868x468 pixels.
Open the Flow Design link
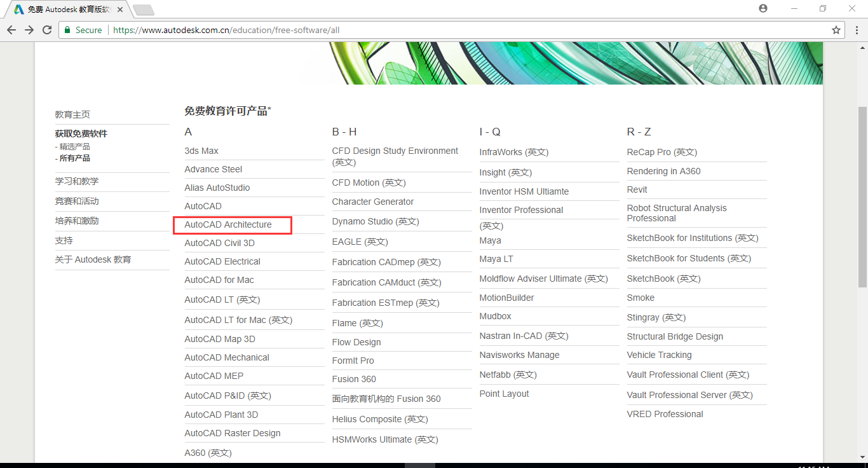356,342
